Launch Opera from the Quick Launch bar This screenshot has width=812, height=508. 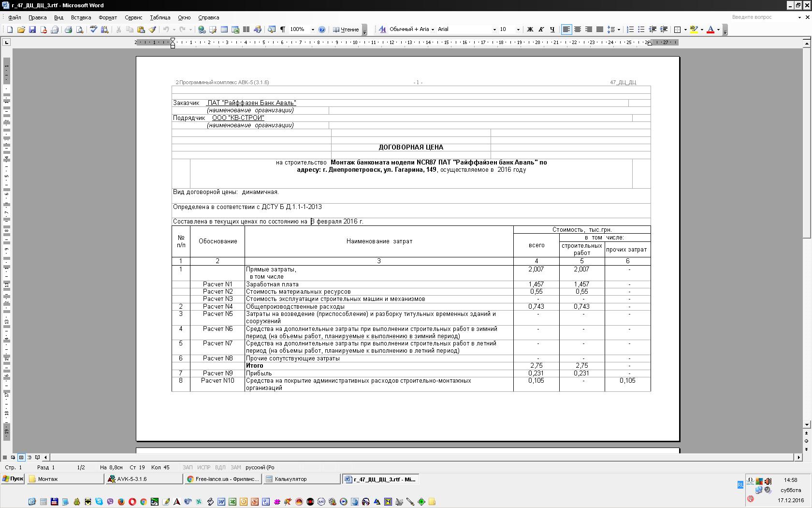click(132, 502)
